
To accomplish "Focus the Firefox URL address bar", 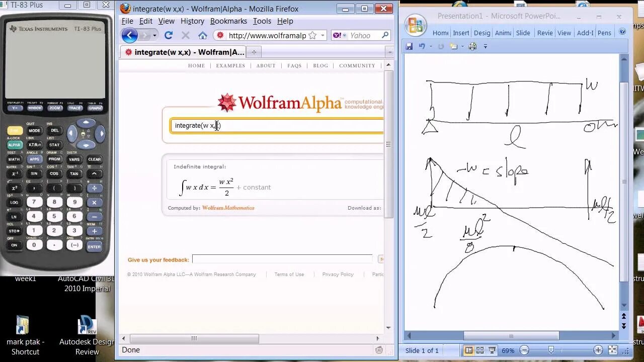I will pos(267,35).
